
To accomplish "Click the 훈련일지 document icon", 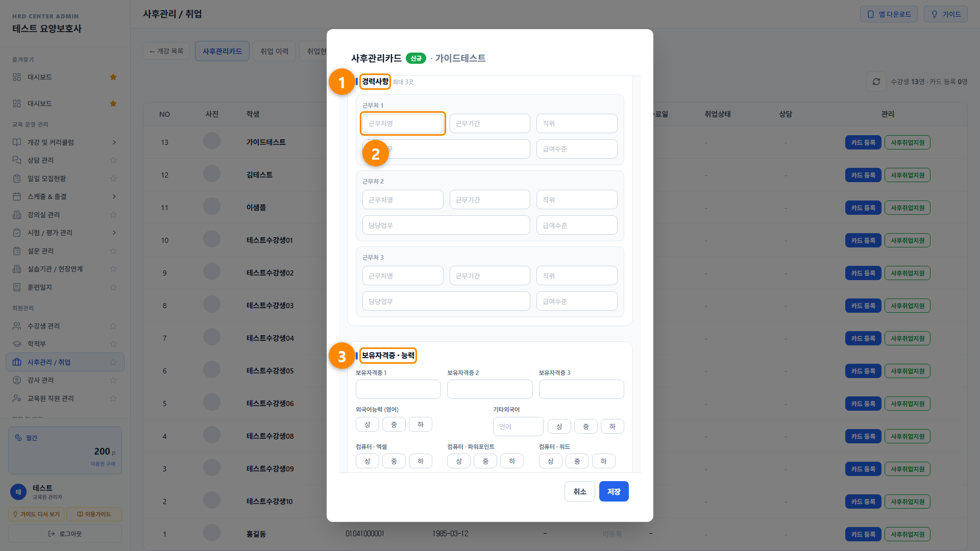I will (x=17, y=287).
